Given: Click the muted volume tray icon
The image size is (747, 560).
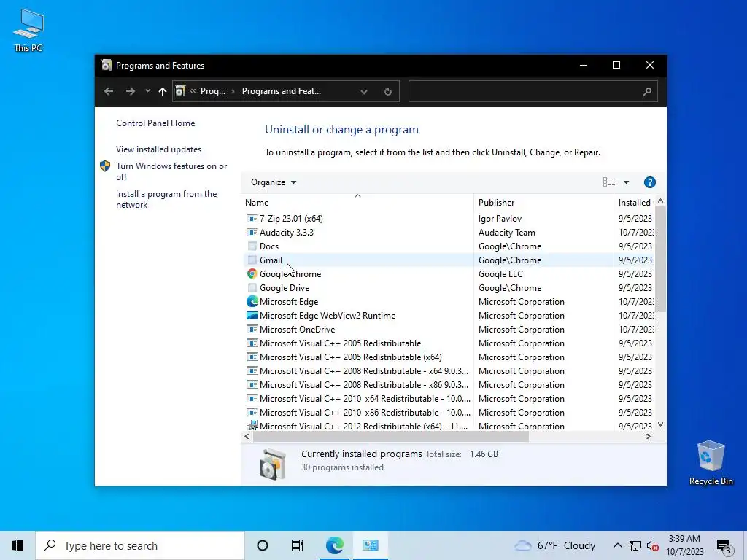Looking at the screenshot, I should [653, 545].
